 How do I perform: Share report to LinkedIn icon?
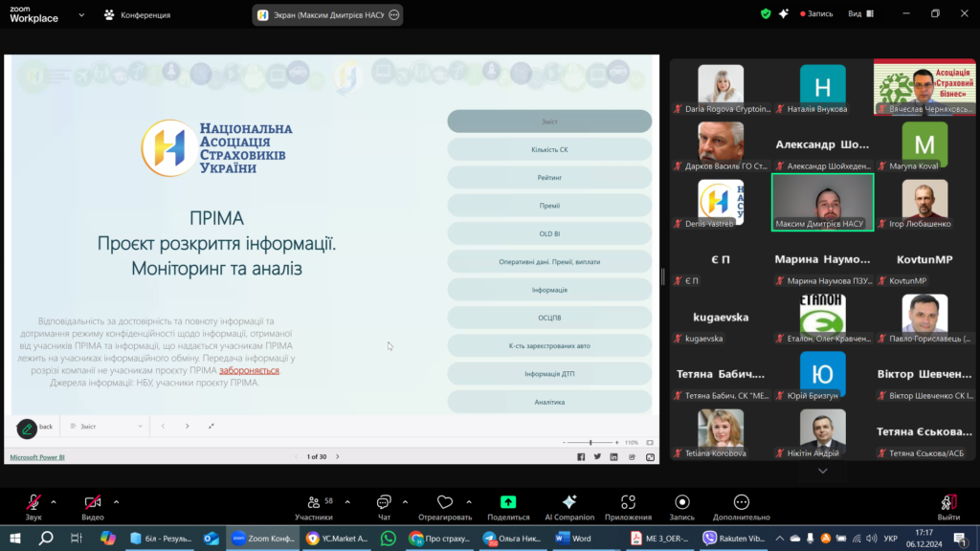click(x=613, y=457)
